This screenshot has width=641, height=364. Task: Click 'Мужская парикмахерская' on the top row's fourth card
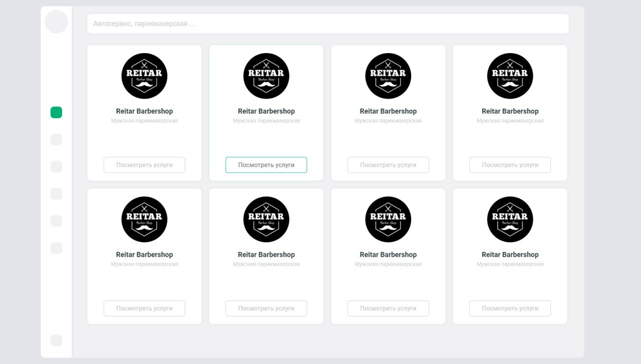click(510, 121)
